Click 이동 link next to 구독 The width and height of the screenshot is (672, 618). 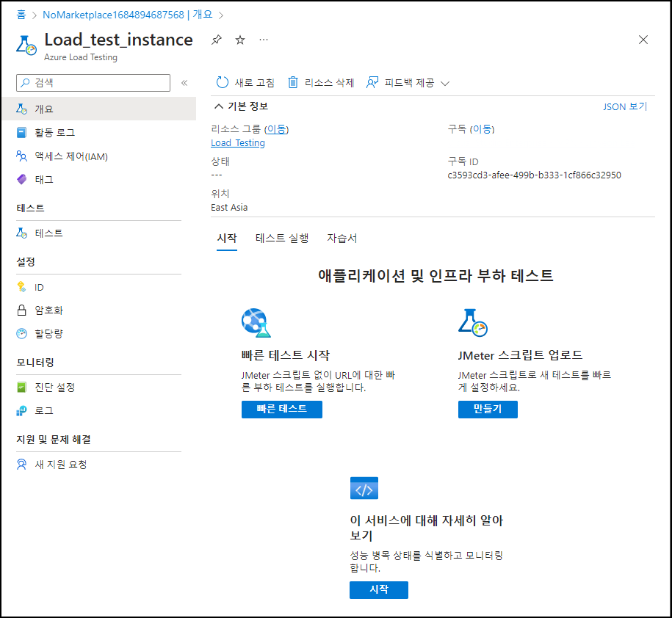tap(482, 129)
